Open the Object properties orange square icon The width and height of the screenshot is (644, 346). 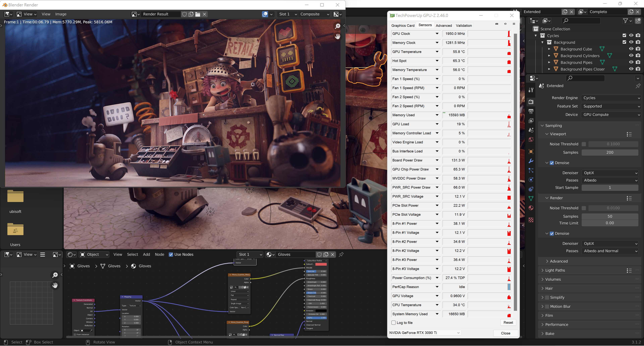[531, 152]
